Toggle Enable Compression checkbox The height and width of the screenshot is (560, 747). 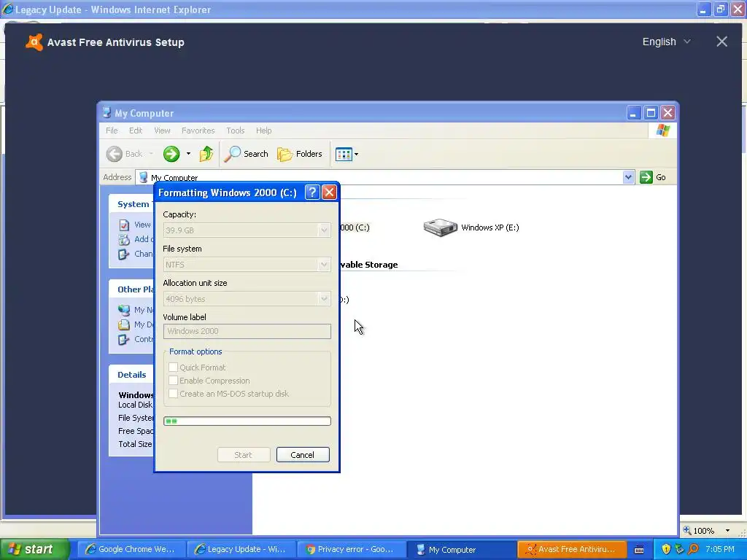coord(174,381)
